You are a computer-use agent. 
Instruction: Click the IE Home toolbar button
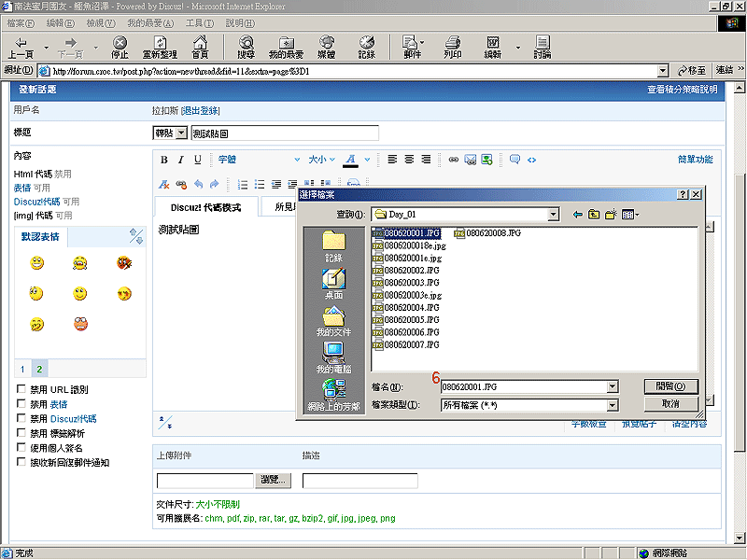(x=200, y=47)
